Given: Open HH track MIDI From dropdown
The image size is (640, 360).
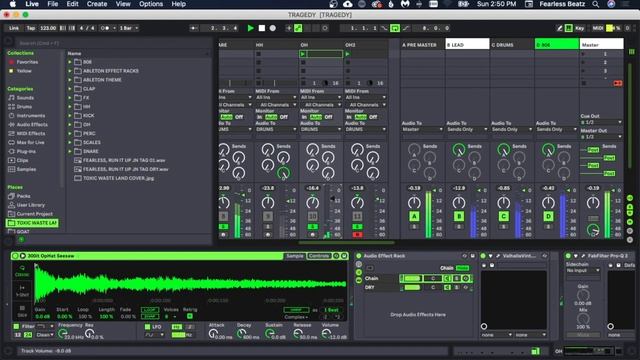Looking at the screenshot, I should (x=276, y=98).
